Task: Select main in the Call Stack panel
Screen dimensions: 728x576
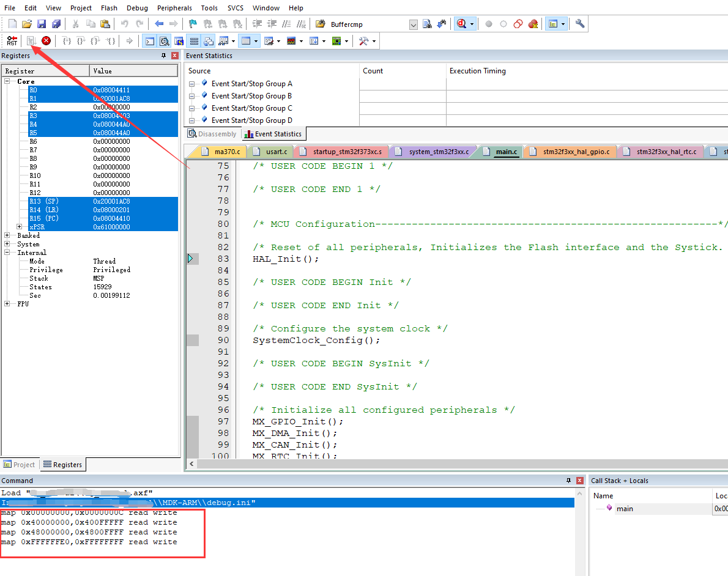Action: (626, 508)
